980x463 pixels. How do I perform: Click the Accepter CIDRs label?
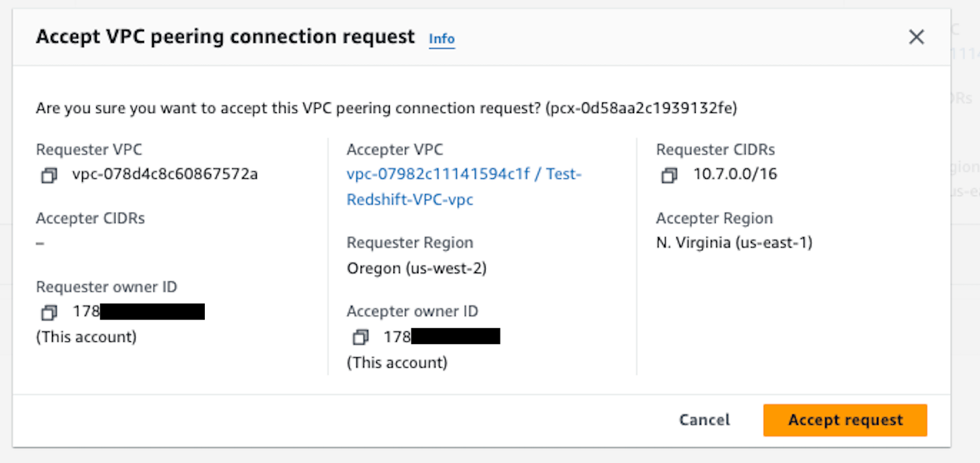click(x=90, y=219)
